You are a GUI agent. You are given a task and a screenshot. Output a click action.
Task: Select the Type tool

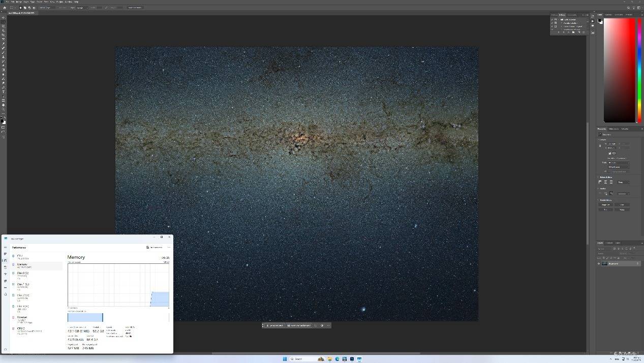(x=3, y=92)
